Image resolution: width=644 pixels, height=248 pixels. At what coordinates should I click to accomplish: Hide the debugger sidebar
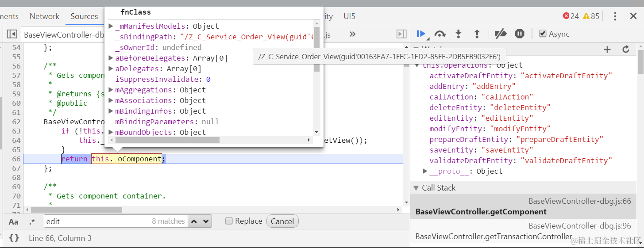[x=401, y=34]
